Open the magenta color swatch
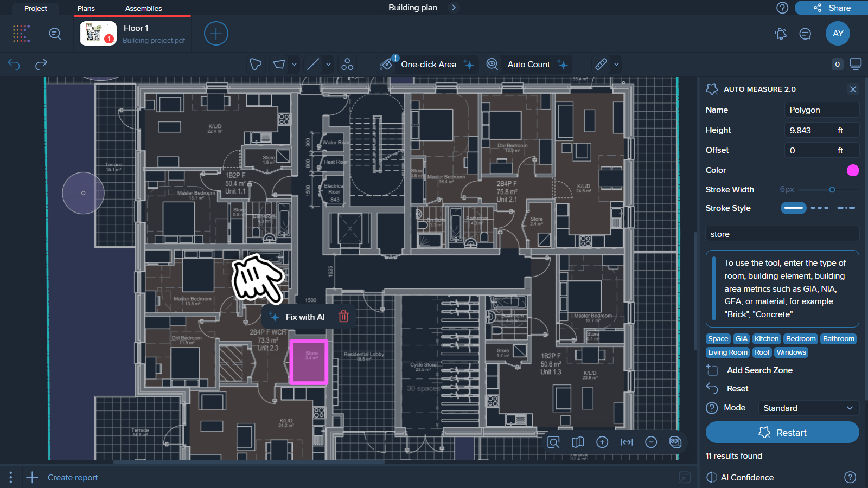The height and width of the screenshot is (488, 868). pyautogui.click(x=853, y=170)
